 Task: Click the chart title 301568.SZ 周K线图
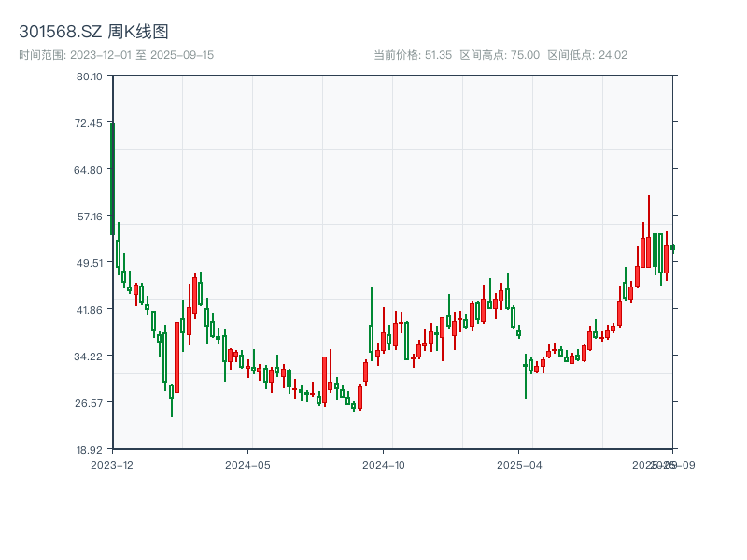pyautogui.click(x=93, y=32)
